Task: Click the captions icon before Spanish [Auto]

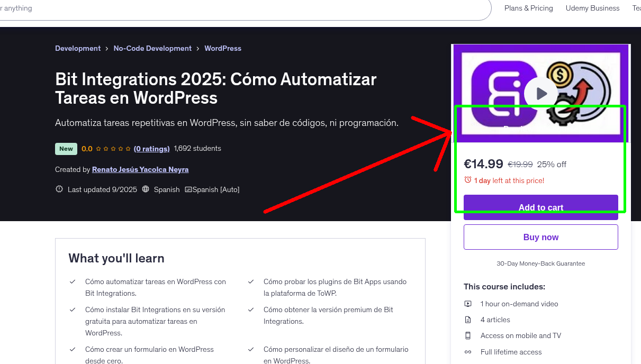Action: coord(191,189)
